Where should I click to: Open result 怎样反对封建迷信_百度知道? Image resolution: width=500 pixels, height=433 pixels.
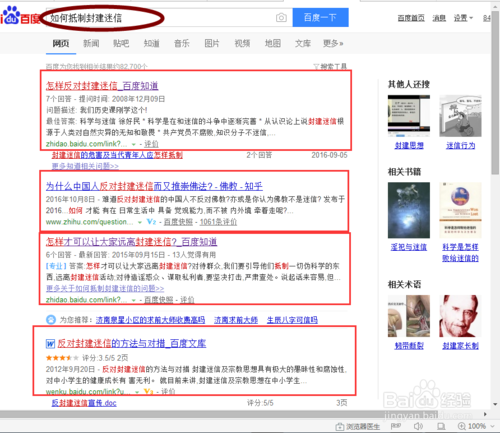pos(102,86)
